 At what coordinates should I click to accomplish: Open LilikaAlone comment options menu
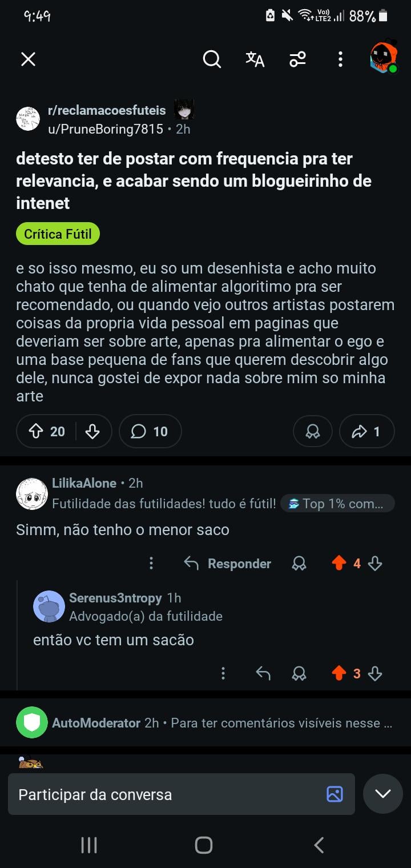[x=151, y=564]
